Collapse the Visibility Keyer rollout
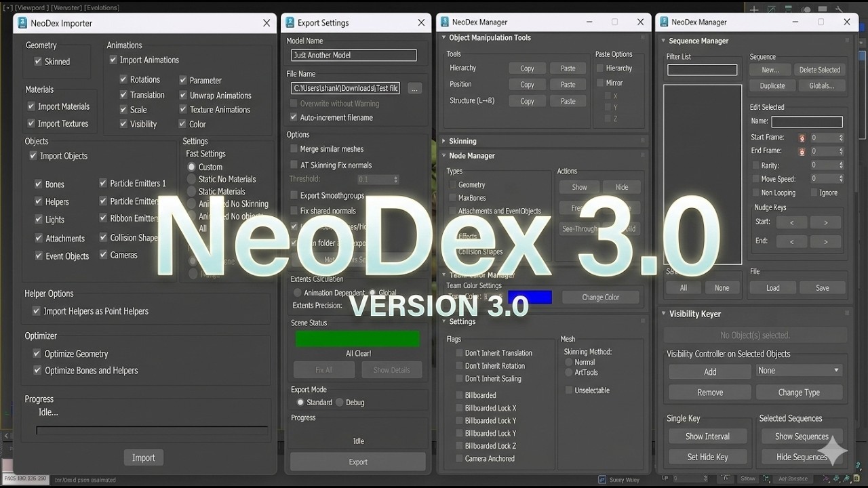Image resolution: width=868 pixels, height=488 pixels. (x=664, y=314)
